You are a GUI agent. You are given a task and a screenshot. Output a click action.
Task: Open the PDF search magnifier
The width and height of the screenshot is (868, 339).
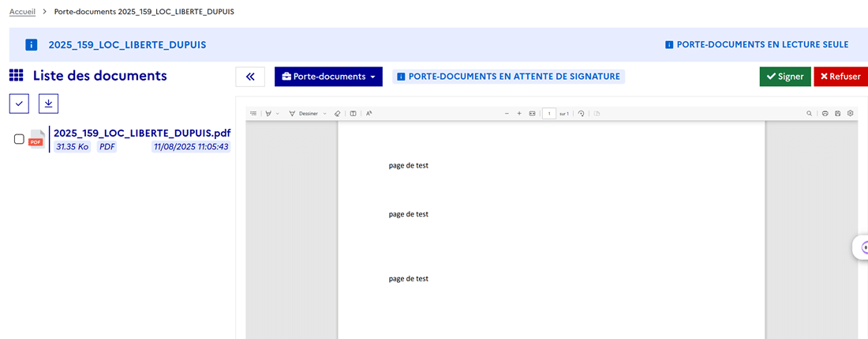pos(810,114)
